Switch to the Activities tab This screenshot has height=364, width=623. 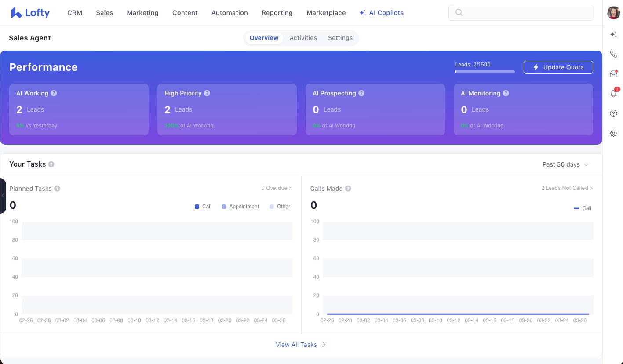point(303,38)
